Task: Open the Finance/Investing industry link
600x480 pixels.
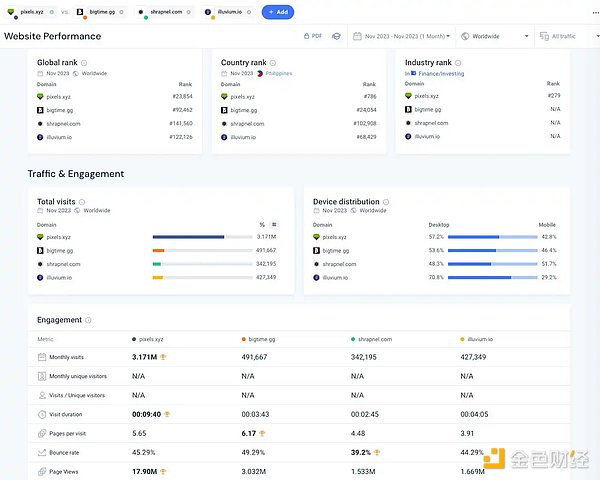Action: (x=440, y=73)
